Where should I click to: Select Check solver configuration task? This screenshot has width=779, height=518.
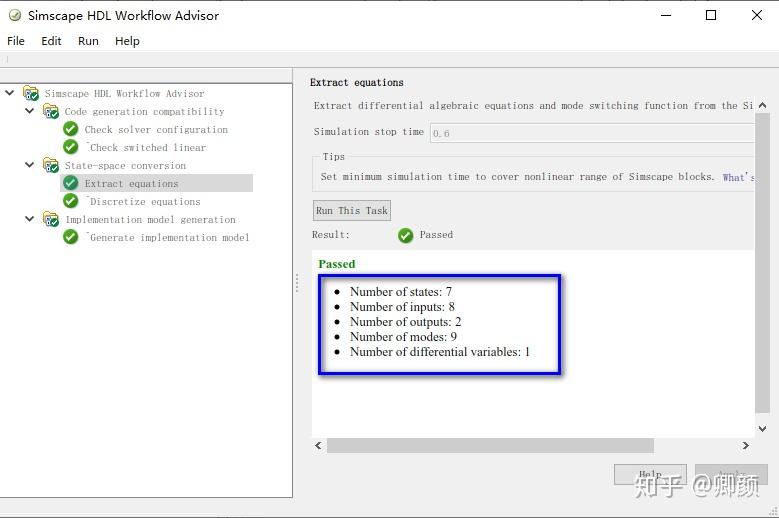[x=156, y=130]
